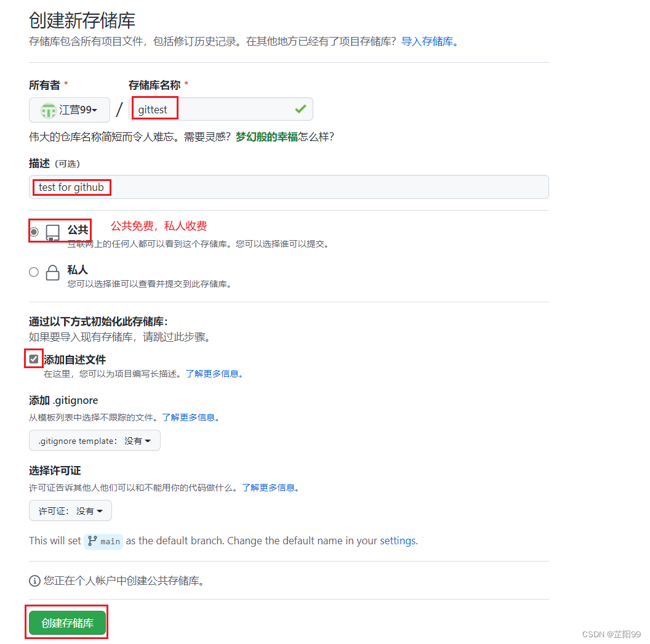Select the 私人 (private) radio button
The image size is (650, 644).
[x=34, y=272]
